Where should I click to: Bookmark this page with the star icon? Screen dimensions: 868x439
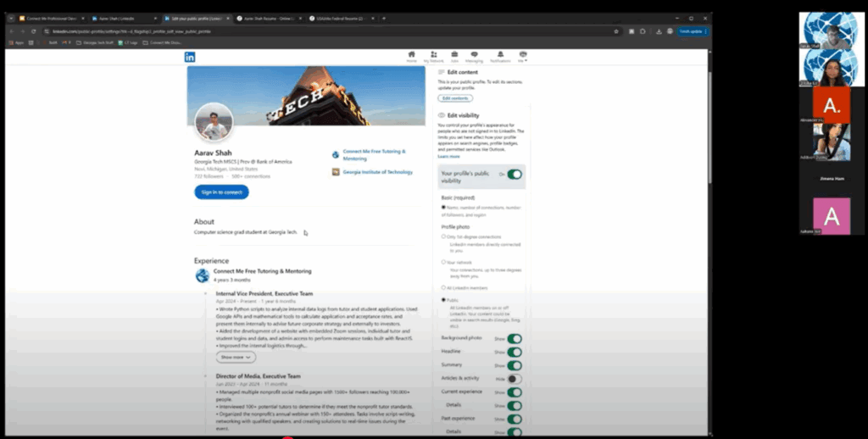(x=616, y=31)
